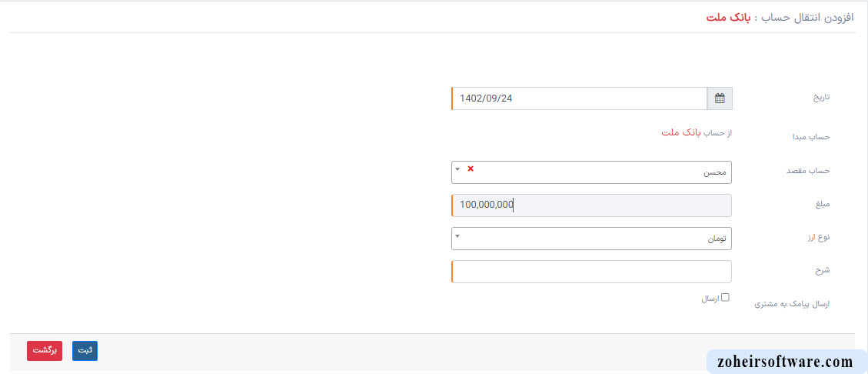Image resolution: width=868 pixels, height=374 pixels.
Task: Clear destination account with red X
Action: coord(471,169)
